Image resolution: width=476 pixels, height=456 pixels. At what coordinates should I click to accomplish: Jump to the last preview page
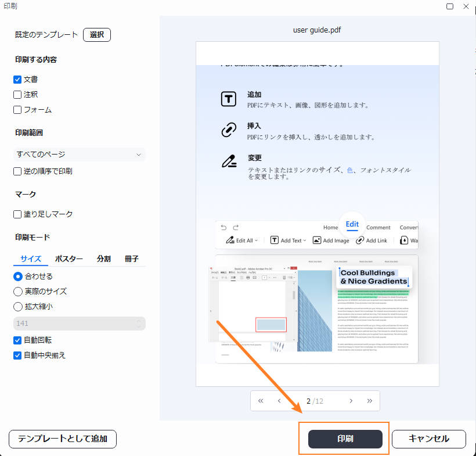(370, 401)
